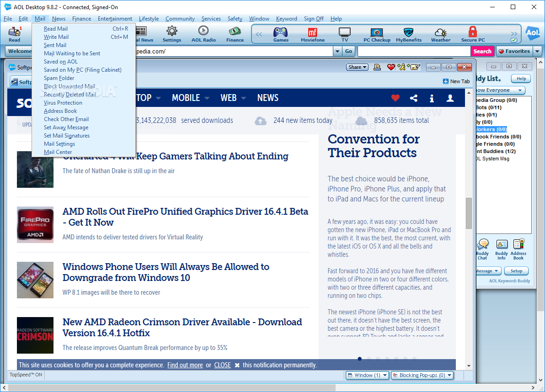Click the Go button beside address bar

click(x=348, y=51)
